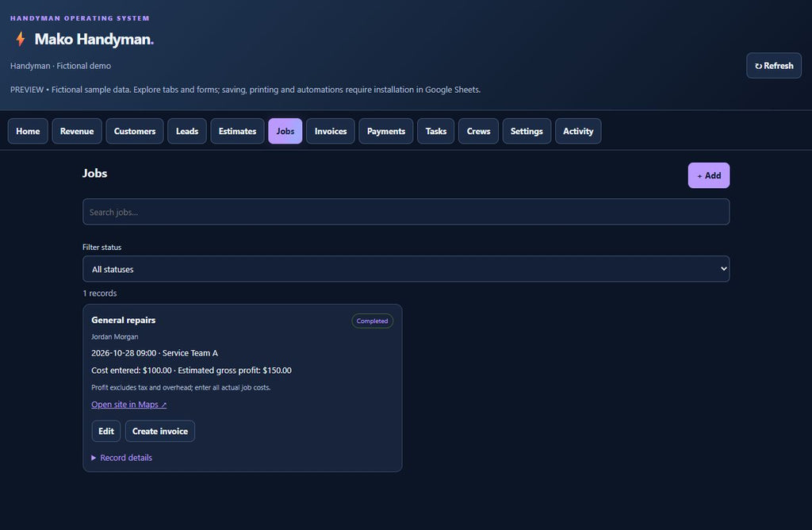Switch to the Home tab
Screen dimensions: 812x530
tap(28, 131)
